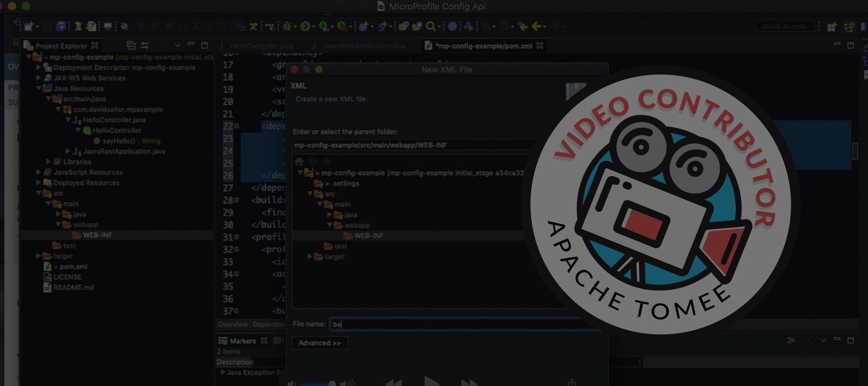Click the yellow Back navigation arrow
The image size is (868, 386).
[x=536, y=26]
